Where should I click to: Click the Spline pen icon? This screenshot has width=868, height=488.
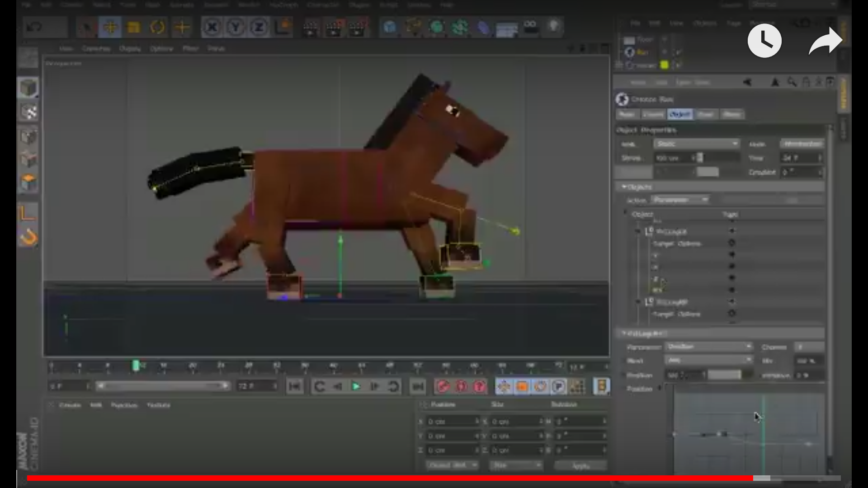414,28
